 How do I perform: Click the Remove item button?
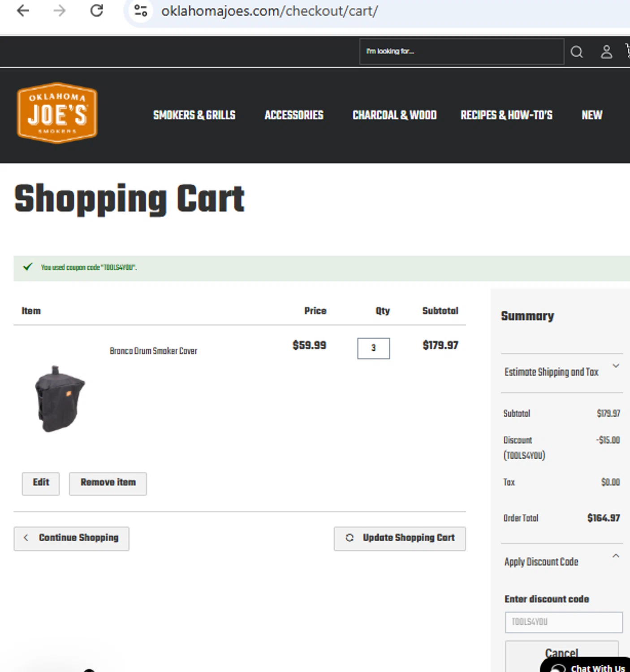click(x=108, y=483)
